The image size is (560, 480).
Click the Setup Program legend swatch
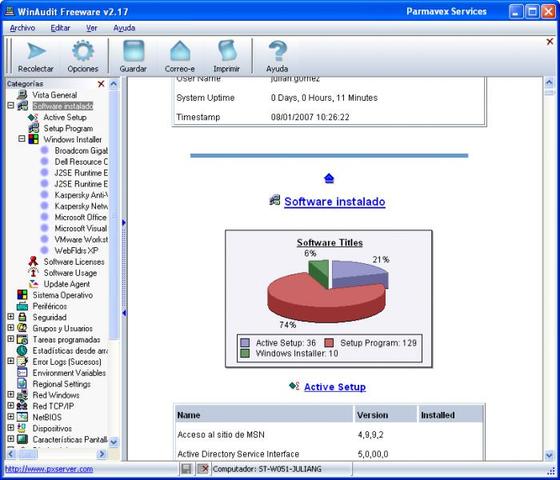click(x=329, y=343)
